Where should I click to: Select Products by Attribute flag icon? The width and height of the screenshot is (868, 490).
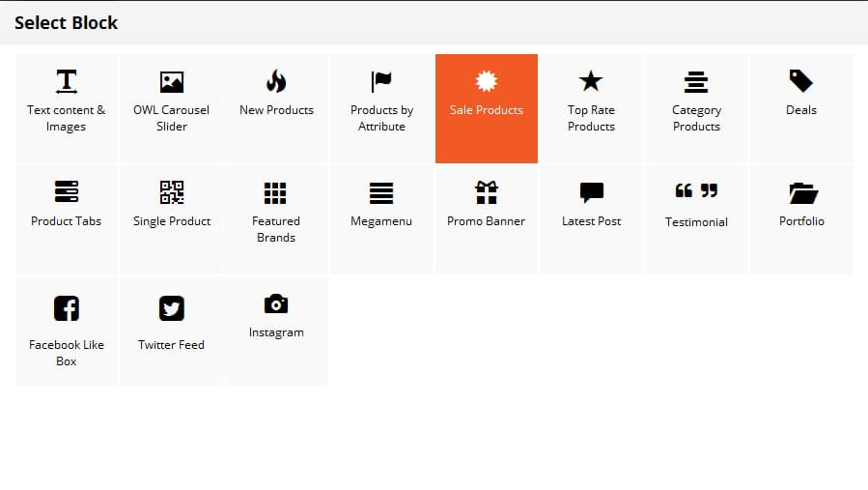[x=381, y=82]
